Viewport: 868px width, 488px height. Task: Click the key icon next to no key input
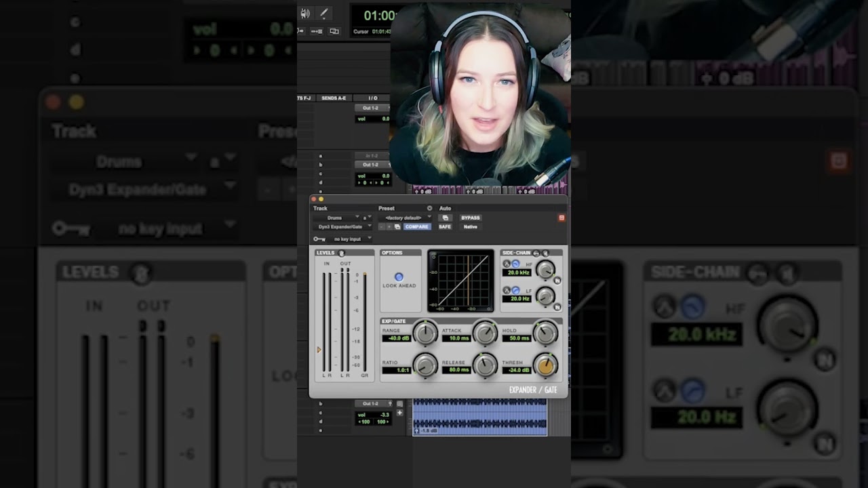pos(319,239)
